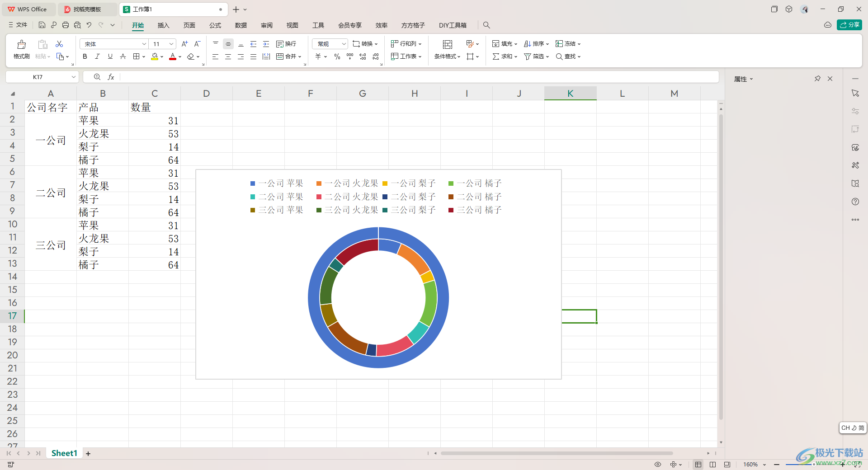The image size is (868, 470).
Task: Click the Format Painter (格式刷) icon
Action: (x=21, y=44)
